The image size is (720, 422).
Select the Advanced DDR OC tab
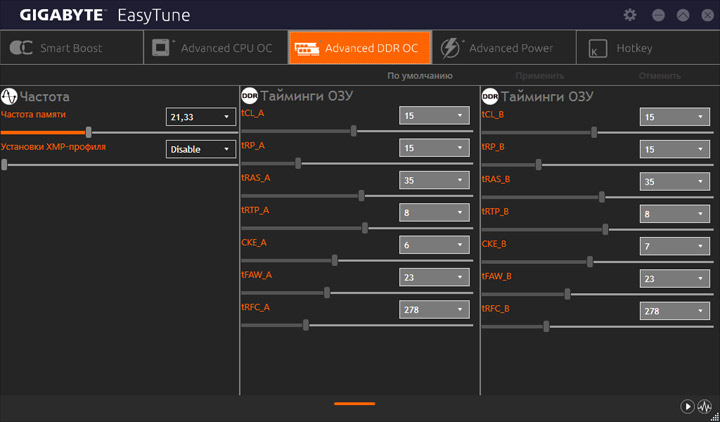click(360, 48)
